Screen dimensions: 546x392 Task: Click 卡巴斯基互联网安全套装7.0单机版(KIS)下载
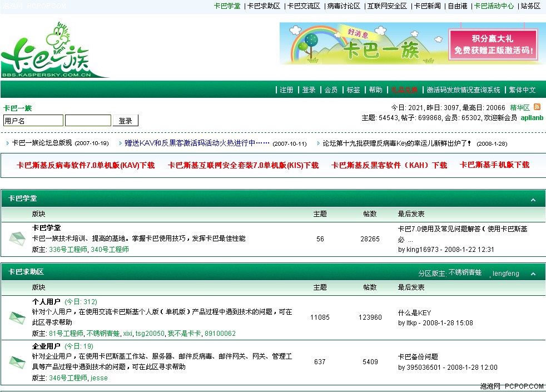[243, 165]
